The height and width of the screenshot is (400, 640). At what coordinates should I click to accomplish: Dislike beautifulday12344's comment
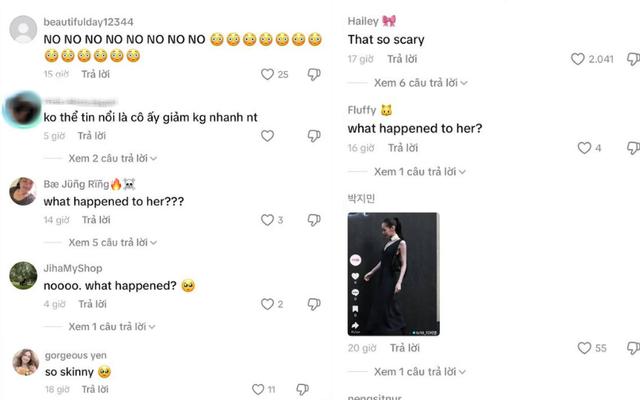(x=314, y=74)
